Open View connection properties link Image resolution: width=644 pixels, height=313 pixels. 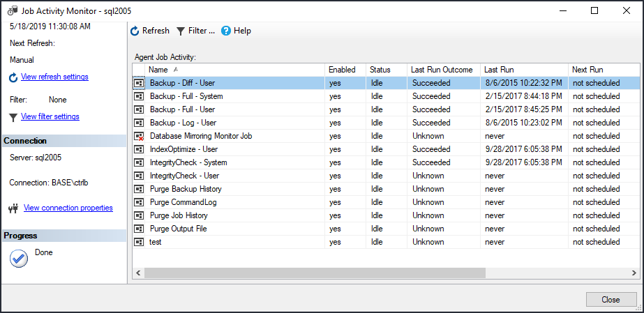pos(68,208)
